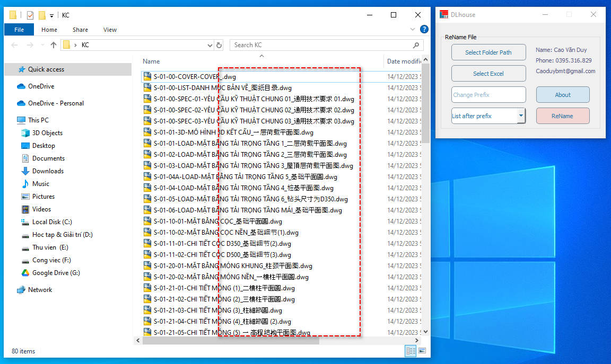
Task: Open Google Drive (G:) drive
Action: [56, 273]
